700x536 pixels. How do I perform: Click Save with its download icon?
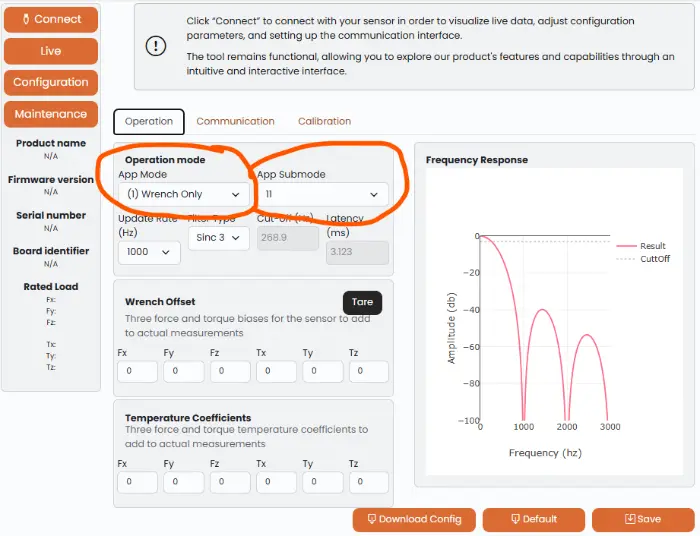pyautogui.click(x=643, y=519)
